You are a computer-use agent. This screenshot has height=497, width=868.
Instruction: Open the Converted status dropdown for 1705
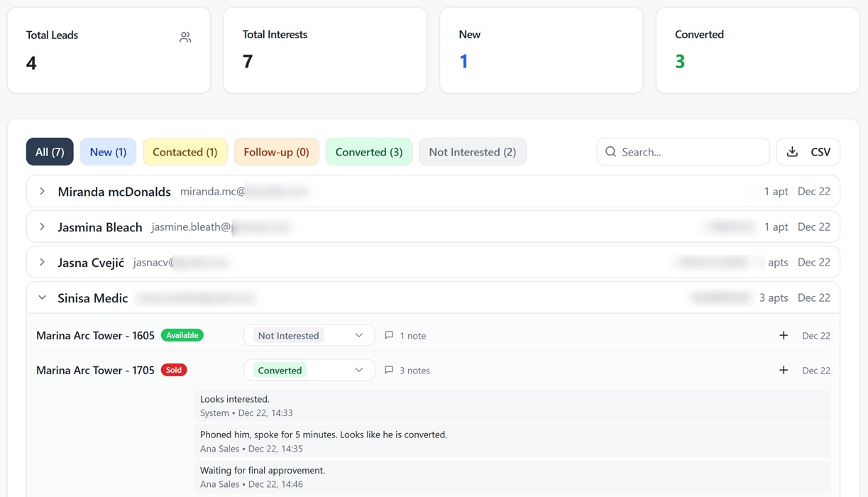[309, 370]
